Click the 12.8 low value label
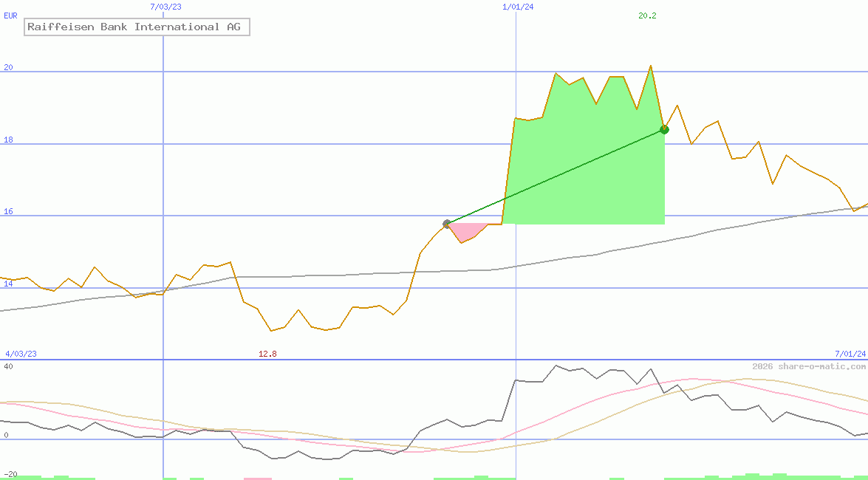868x480 pixels. 269,354
